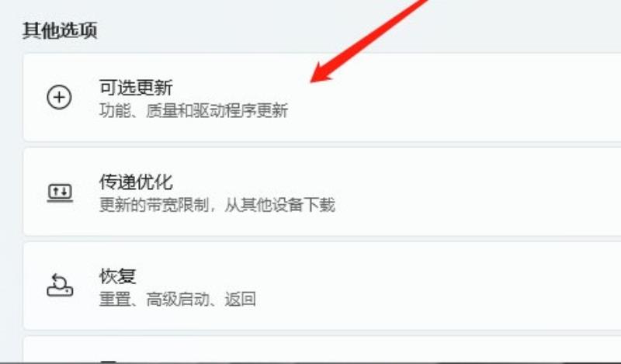This screenshot has width=621, height=364.
Task: Select the 传递优化 title text
Action: pos(136,182)
